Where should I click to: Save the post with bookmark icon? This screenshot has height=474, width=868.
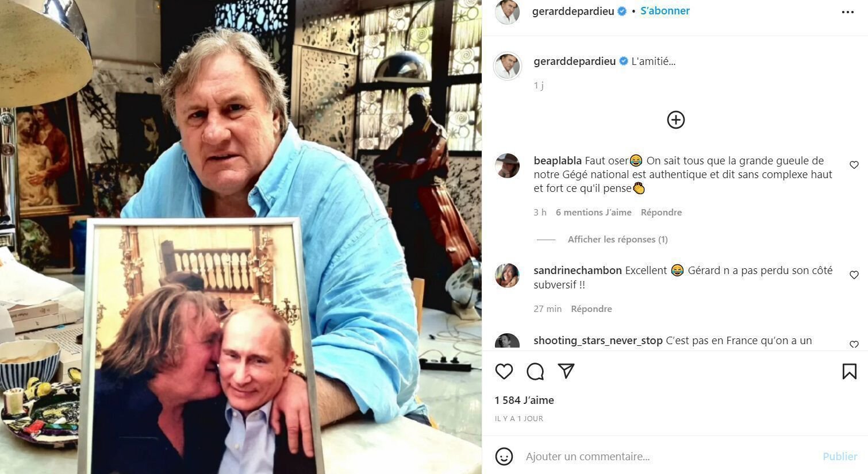point(849,372)
